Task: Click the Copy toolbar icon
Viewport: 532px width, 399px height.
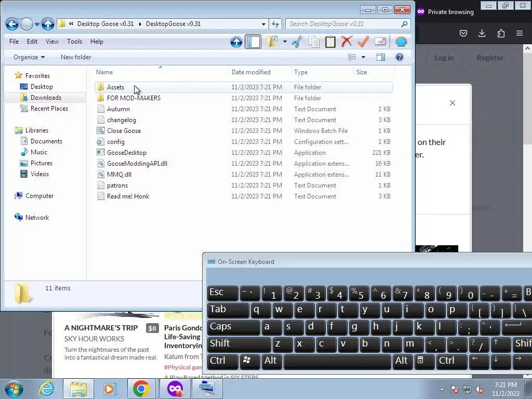Action: click(314, 42)
